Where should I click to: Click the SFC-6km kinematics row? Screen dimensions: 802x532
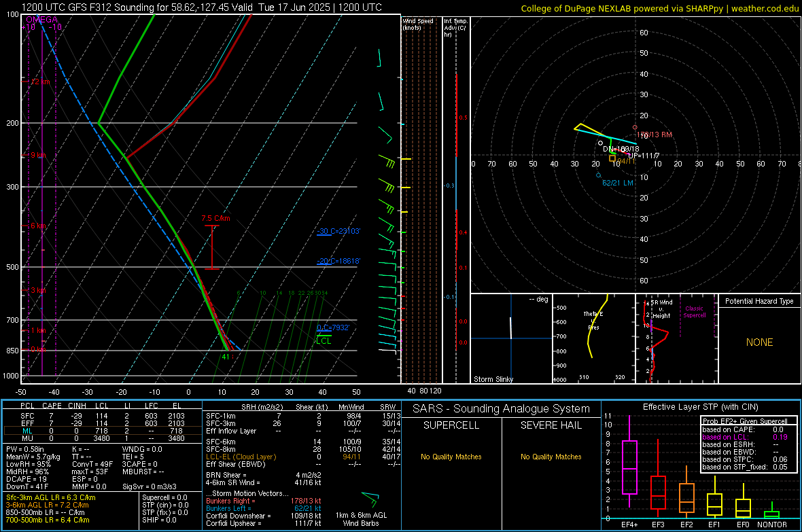tap(303, 442)
